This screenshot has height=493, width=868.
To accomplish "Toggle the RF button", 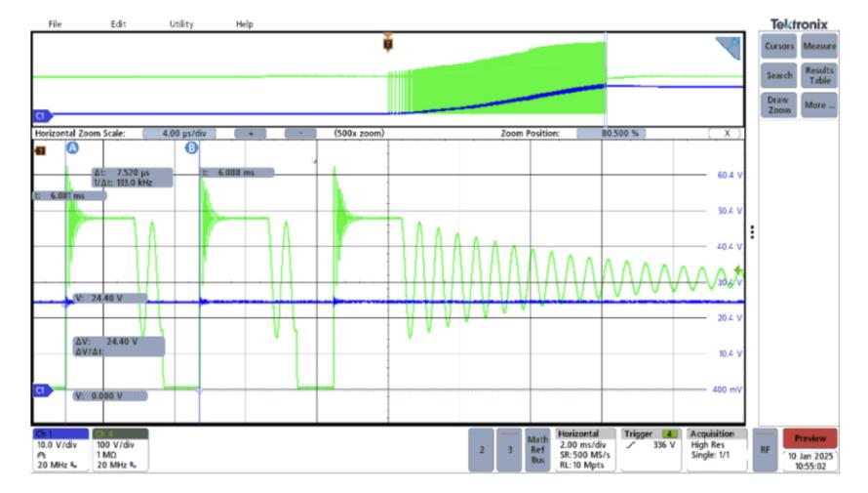I will point(765,450).
